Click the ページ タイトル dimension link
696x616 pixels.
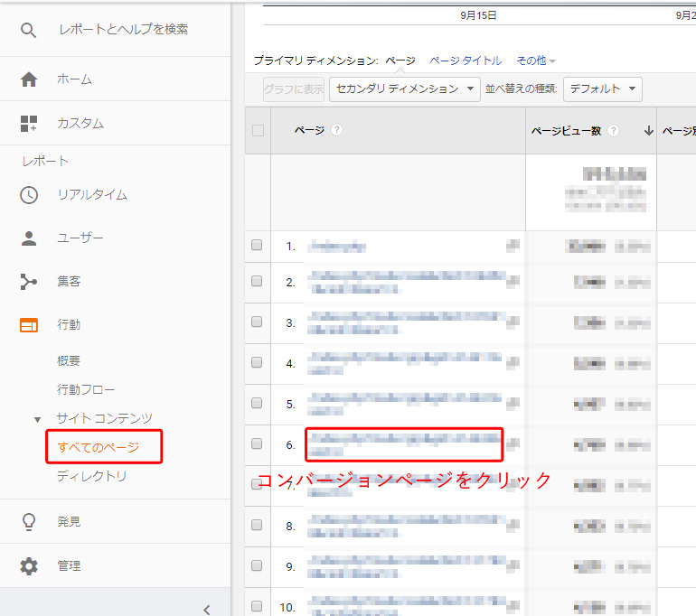tap(466, 61)
